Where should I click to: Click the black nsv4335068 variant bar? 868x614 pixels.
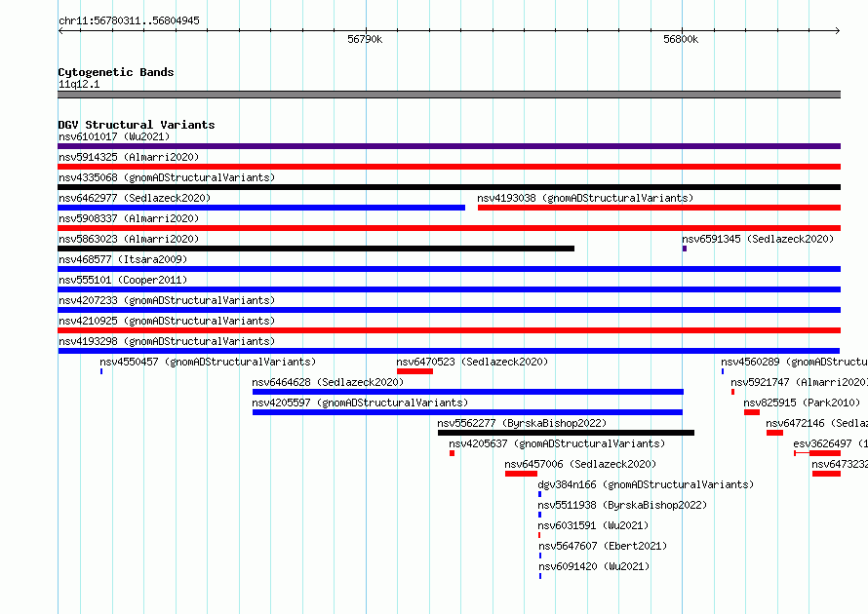[x=449, y=187]
